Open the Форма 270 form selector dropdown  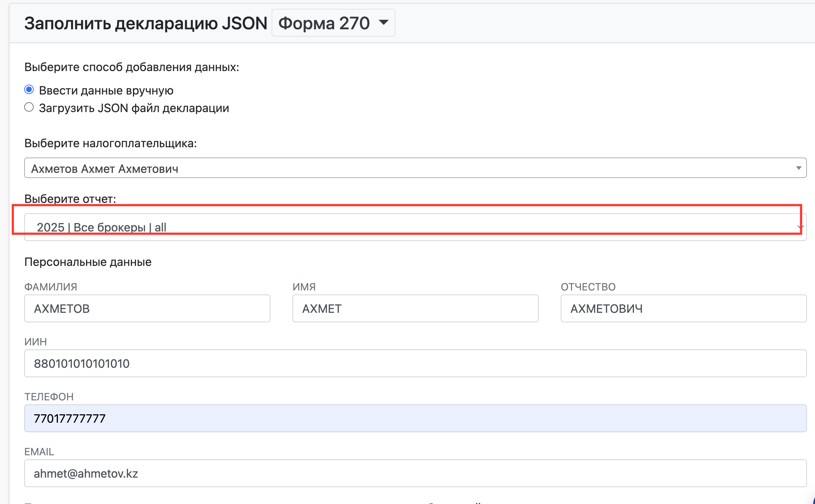coord(333,23)
